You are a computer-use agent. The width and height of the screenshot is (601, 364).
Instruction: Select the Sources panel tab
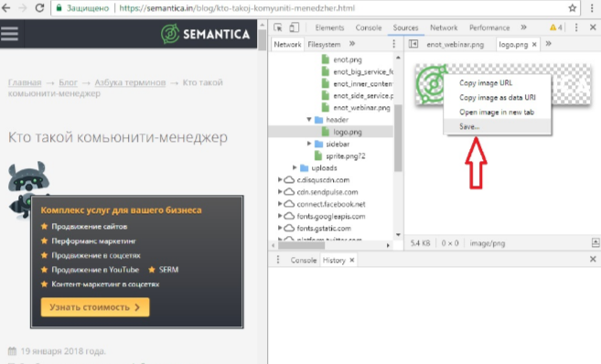[x=405, y=27]
